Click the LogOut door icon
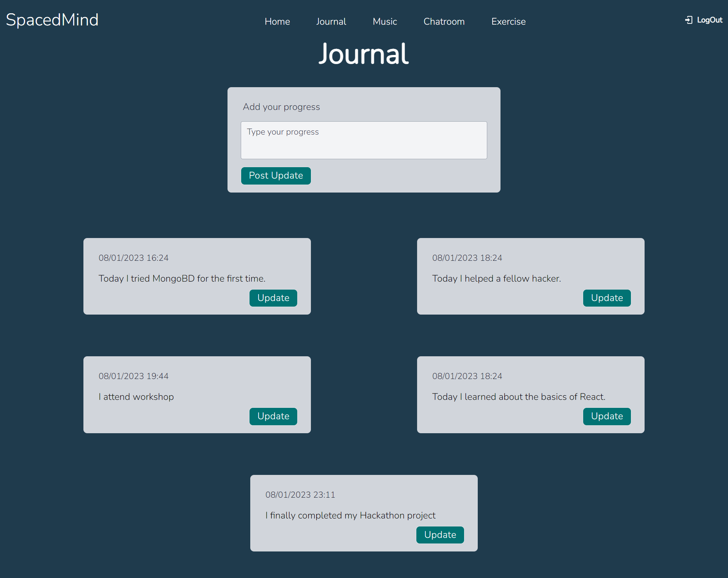 click(689, 20)
